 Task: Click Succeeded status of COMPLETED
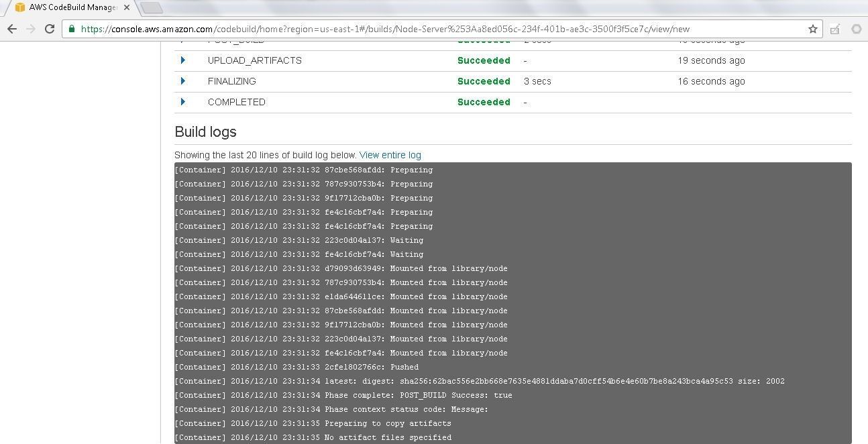pyautogui.click(x=484, y=102)
